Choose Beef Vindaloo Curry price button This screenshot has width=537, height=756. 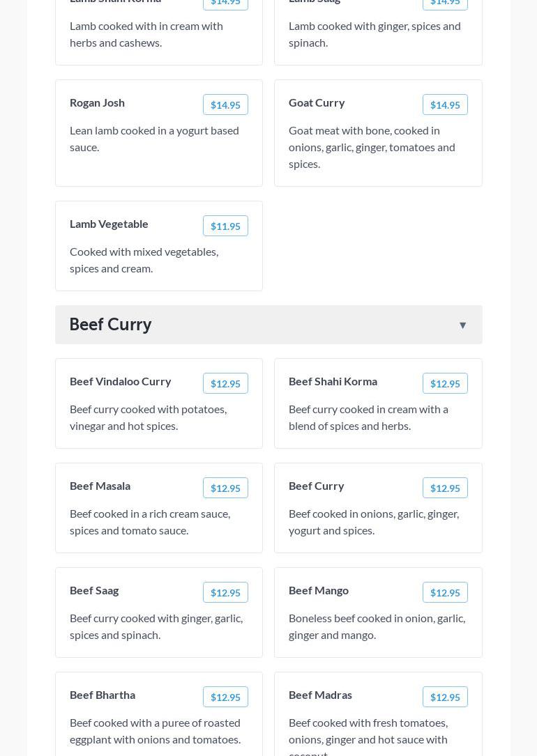pos(225,384)
